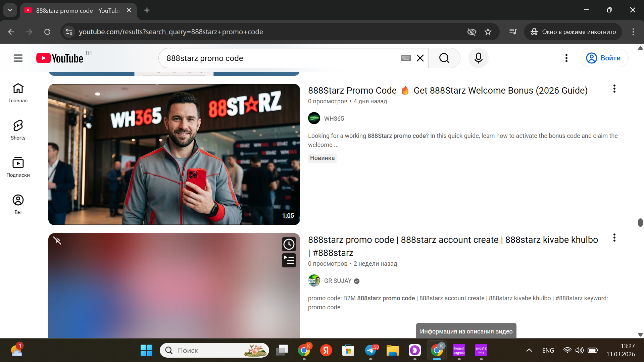Play the blurred GR SUJAY video thumbnail
644x362 pixels.
coord(174,286)
